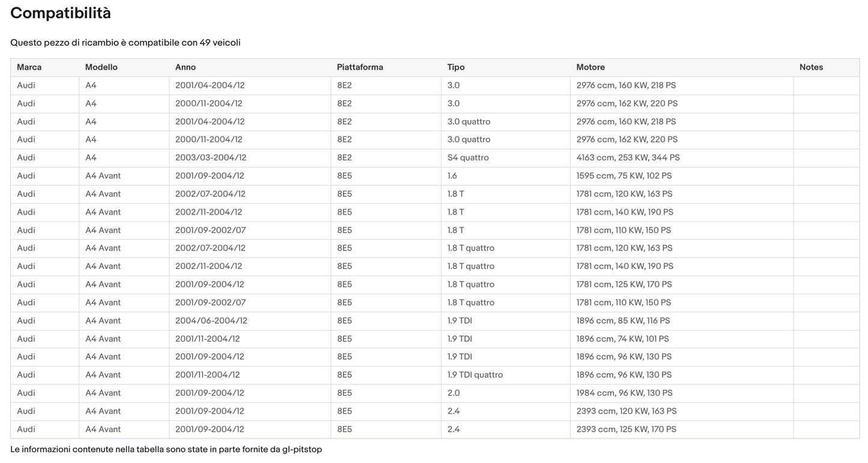Image resolution: width=868 pixels, height=463 pixels.
Task: Click the Marca column header
Action: (44, 67)
